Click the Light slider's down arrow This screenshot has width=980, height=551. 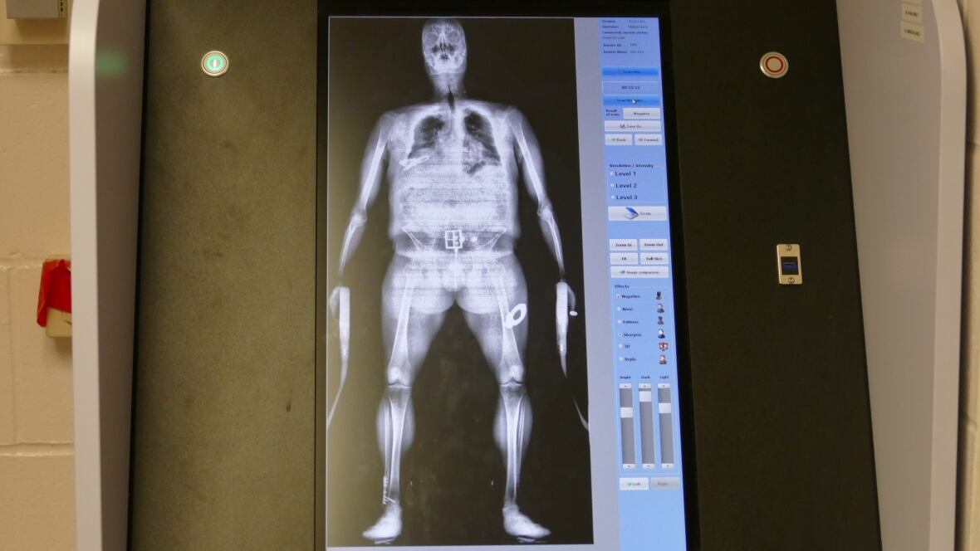point(665,466)
